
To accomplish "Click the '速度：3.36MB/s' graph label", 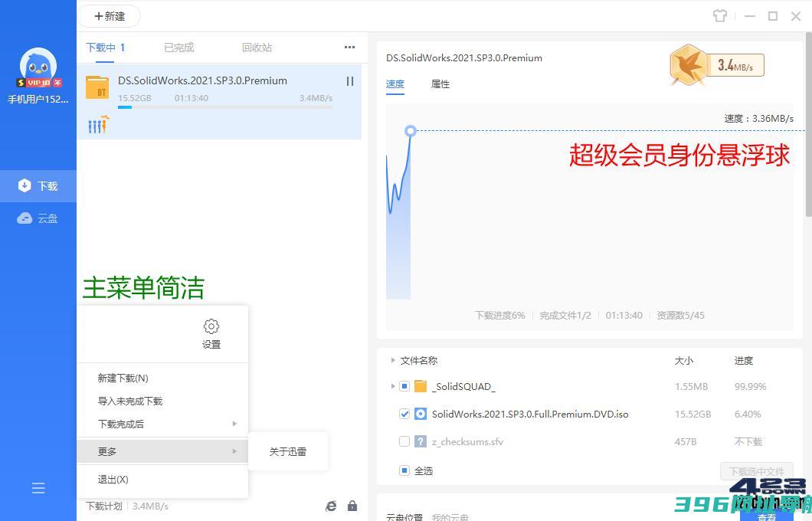I will tap(758, 119).
